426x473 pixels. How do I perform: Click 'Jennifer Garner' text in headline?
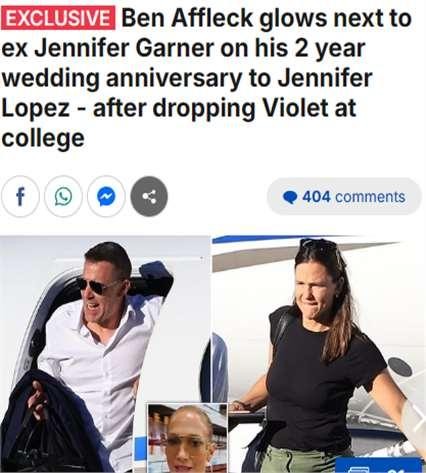point(124,48)
